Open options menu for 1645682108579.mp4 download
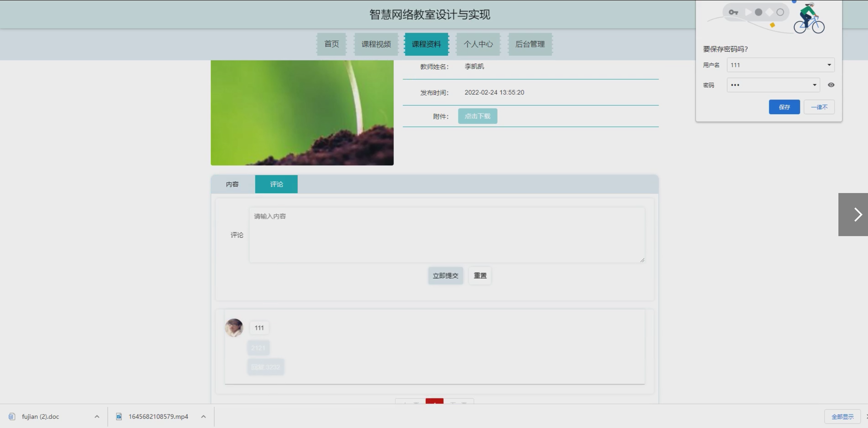This screenshot has height=428, width=868. click(x=204, y=416)
